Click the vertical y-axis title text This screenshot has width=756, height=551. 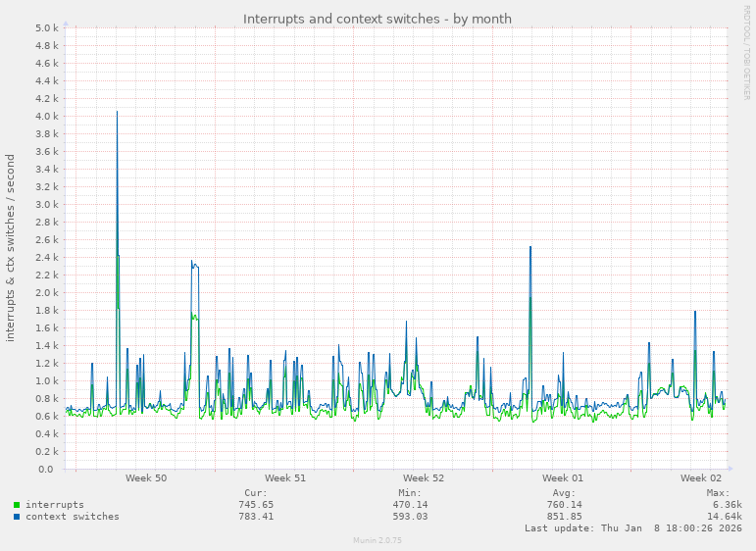tap(11, 247)
